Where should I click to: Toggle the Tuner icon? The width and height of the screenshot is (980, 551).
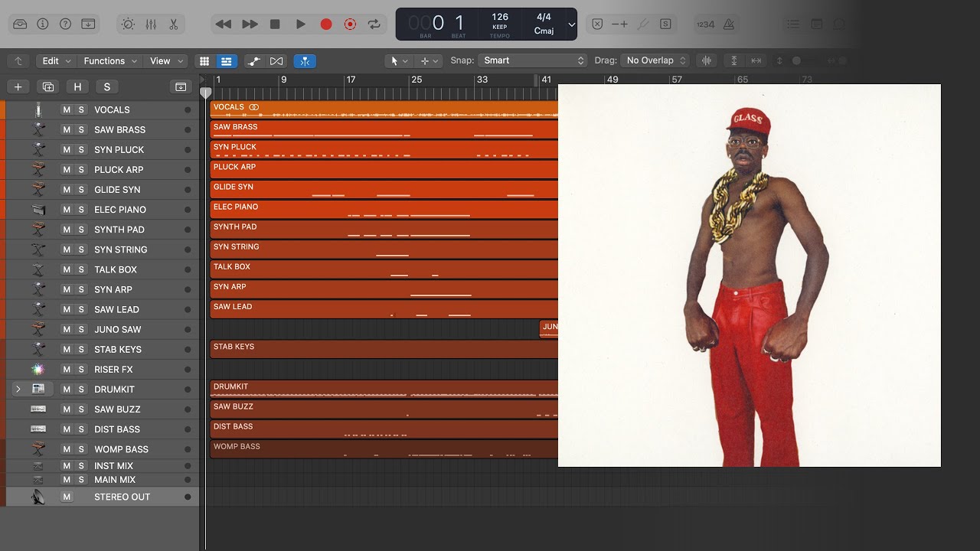[643, 24]
